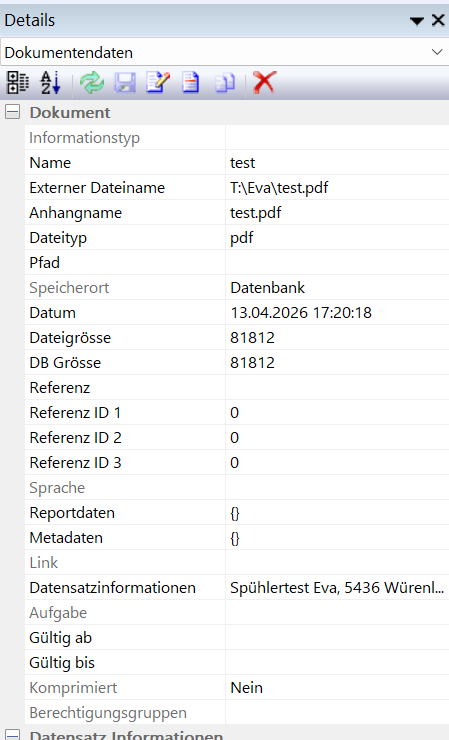Select the Metadaten value field
The image size is (449, 740).
(337, 538)
